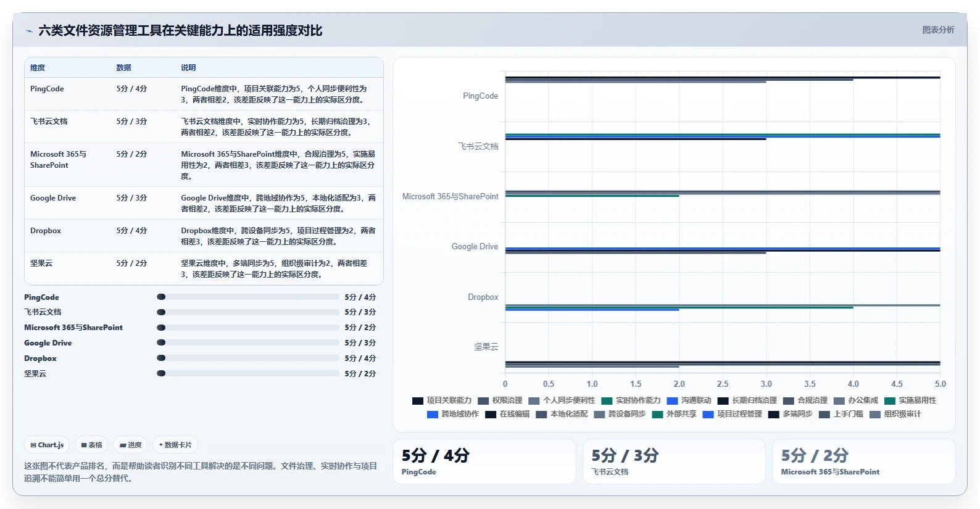The image size is (980, 509).
Task: Click the lightning icon beside the page title
Action: [29, 31]
